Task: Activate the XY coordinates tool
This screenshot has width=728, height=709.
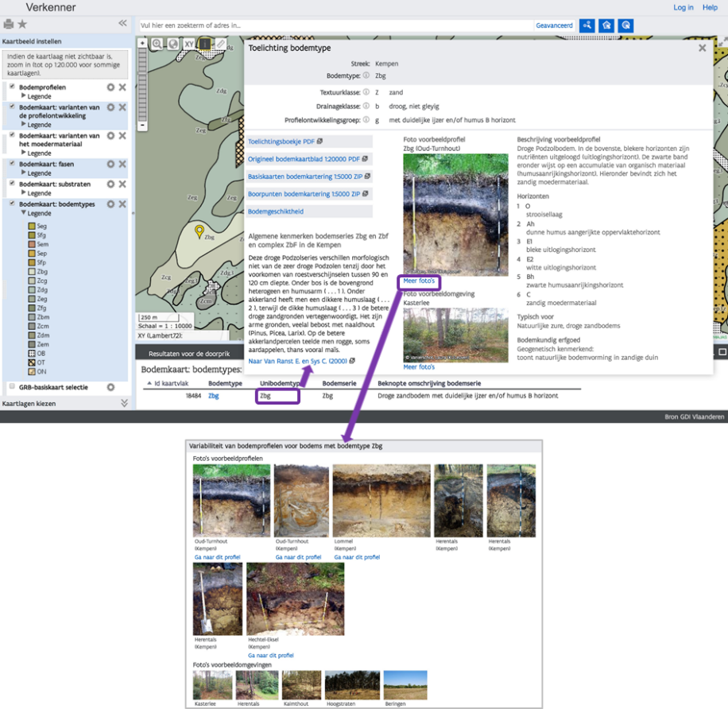Action: pyautogui.click(x=189, y=44)
